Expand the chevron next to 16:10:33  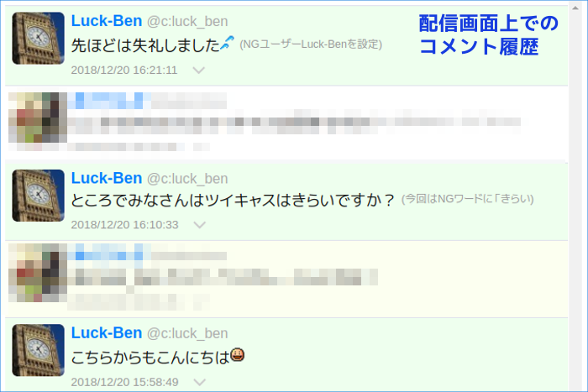pyautogui.click(x=200, y=225)
